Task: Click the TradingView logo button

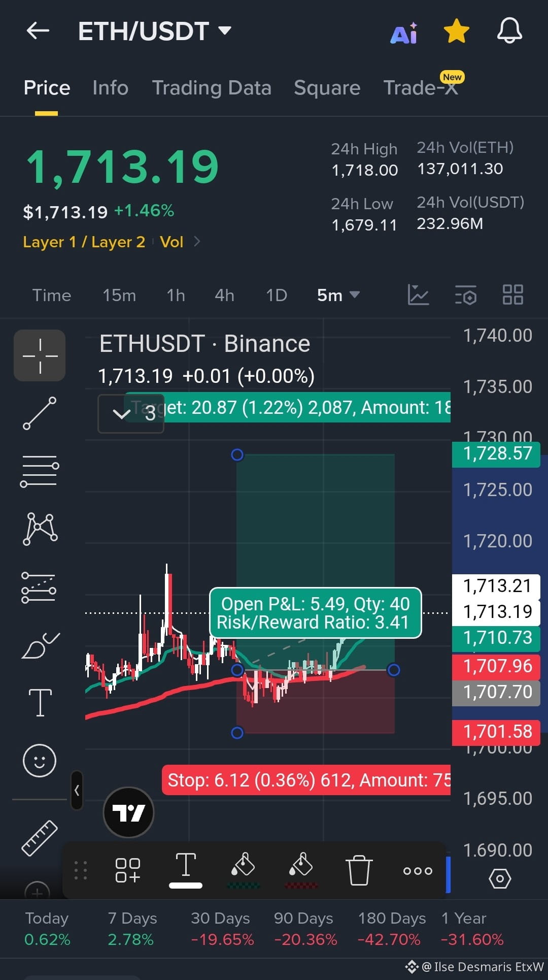Action: pos(128,812)
